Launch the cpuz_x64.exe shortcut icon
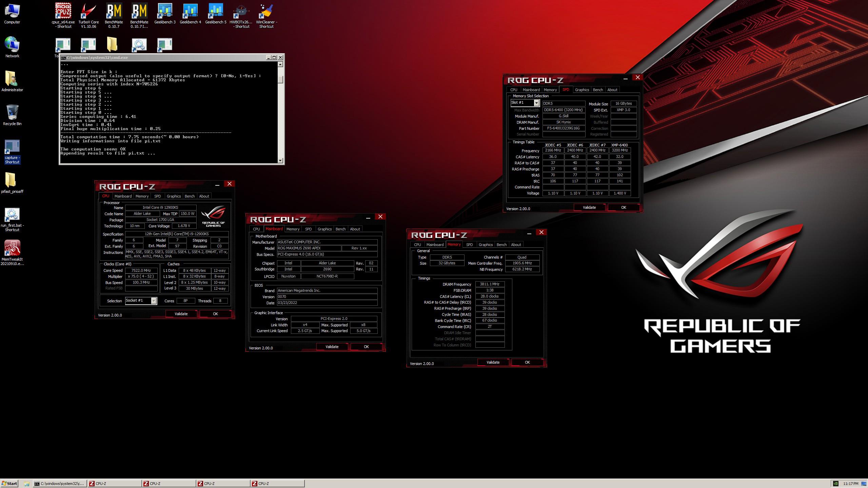Image resolution: width=868 pixels, height=488 pixels. [x=63, y=15]
